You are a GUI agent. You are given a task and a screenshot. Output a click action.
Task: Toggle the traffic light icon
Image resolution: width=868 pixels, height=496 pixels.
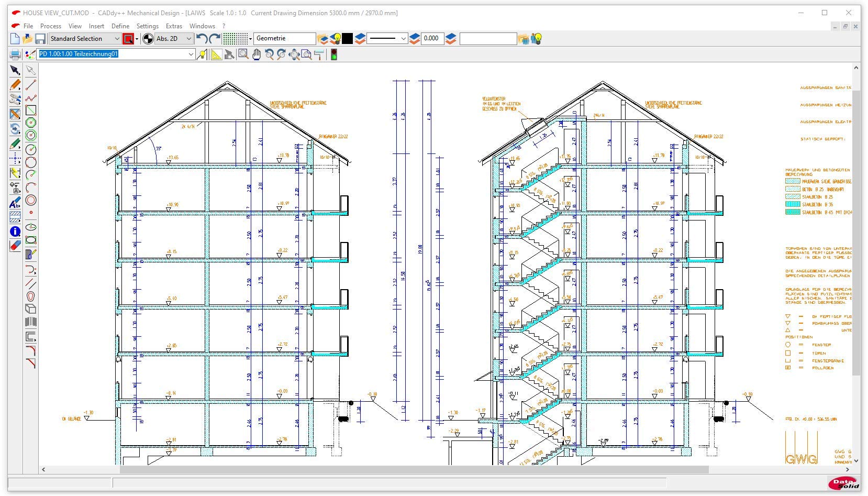pyautogui.click(x=333, y=54)
